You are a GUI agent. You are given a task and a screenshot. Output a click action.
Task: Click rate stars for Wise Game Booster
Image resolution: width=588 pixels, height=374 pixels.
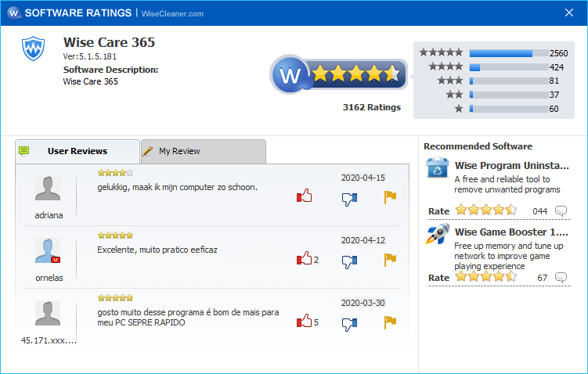tap(486, 276)
